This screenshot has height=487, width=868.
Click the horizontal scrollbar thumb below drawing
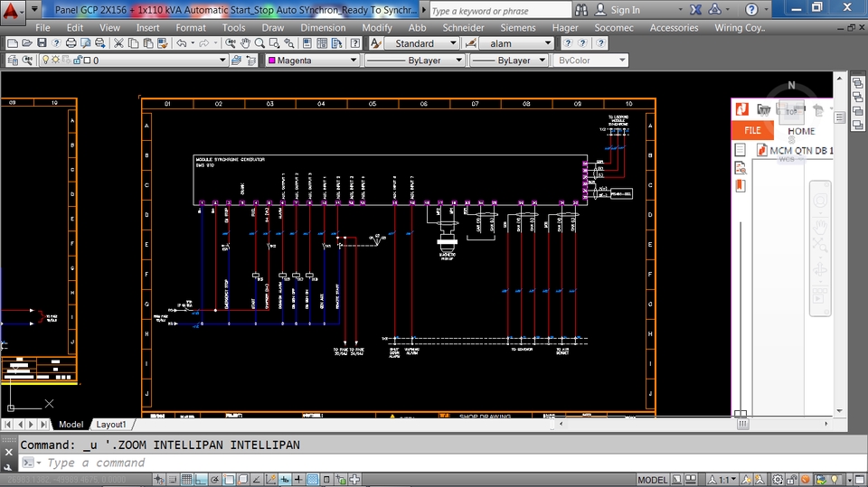pos(742,424)
